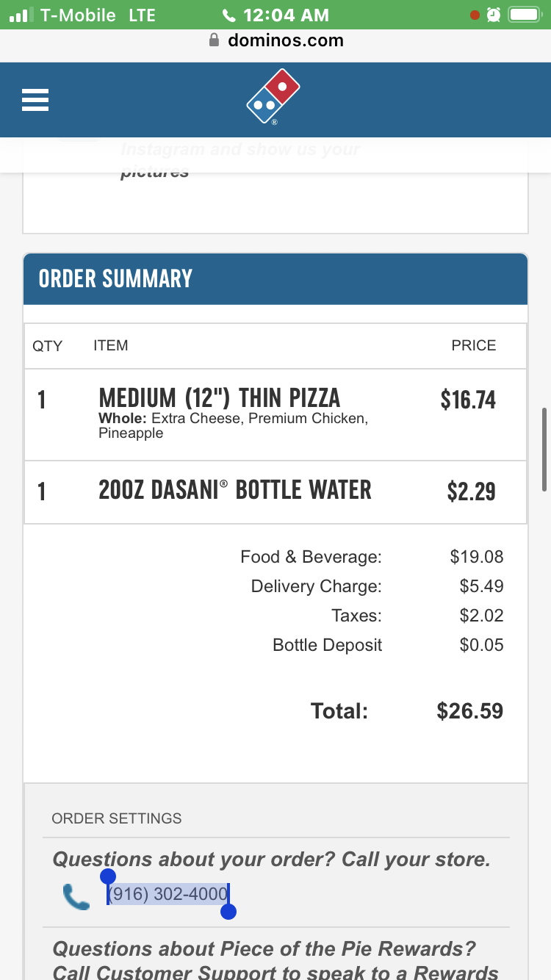
Task: Tap the Piece of the Pie Rewards question
Action: pos(264,949)
